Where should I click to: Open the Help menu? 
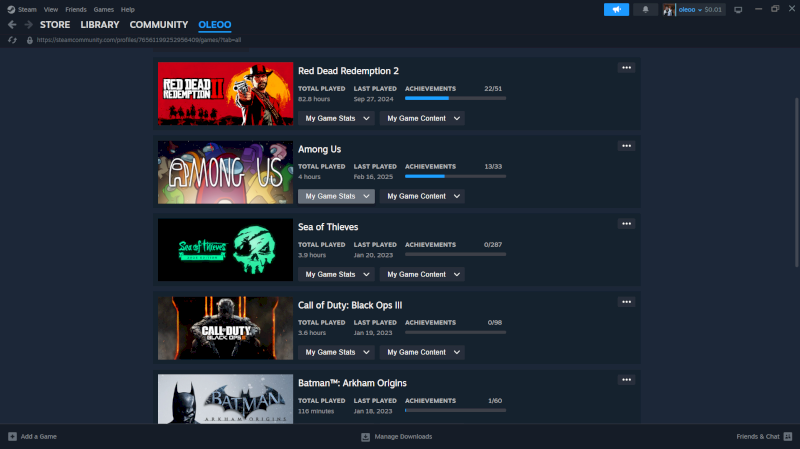pos(128,9)
